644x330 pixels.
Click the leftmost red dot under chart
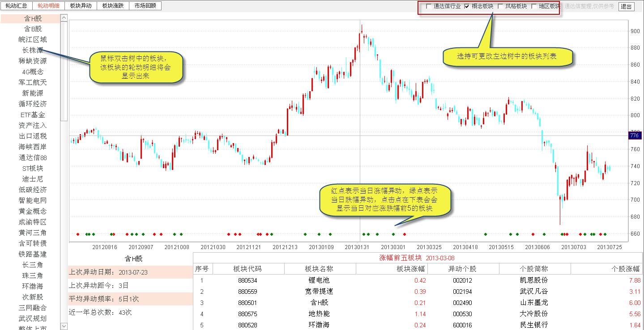78,234
